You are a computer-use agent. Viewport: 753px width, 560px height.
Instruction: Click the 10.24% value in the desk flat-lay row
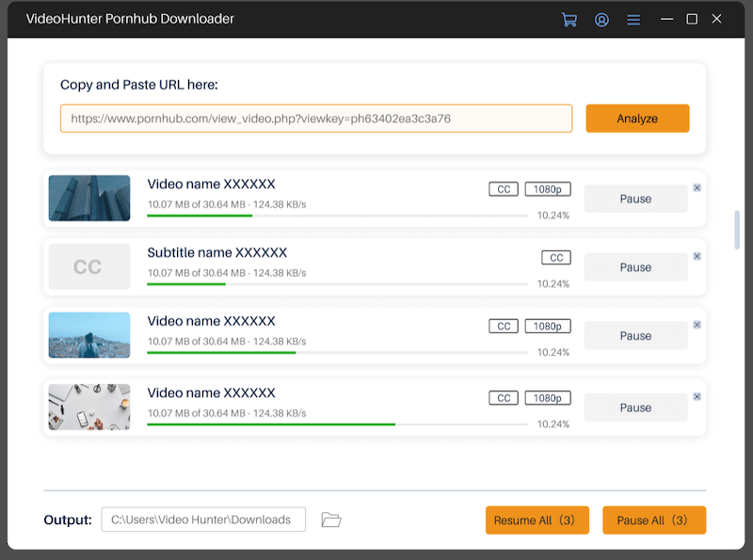click(x=553, y=424)
